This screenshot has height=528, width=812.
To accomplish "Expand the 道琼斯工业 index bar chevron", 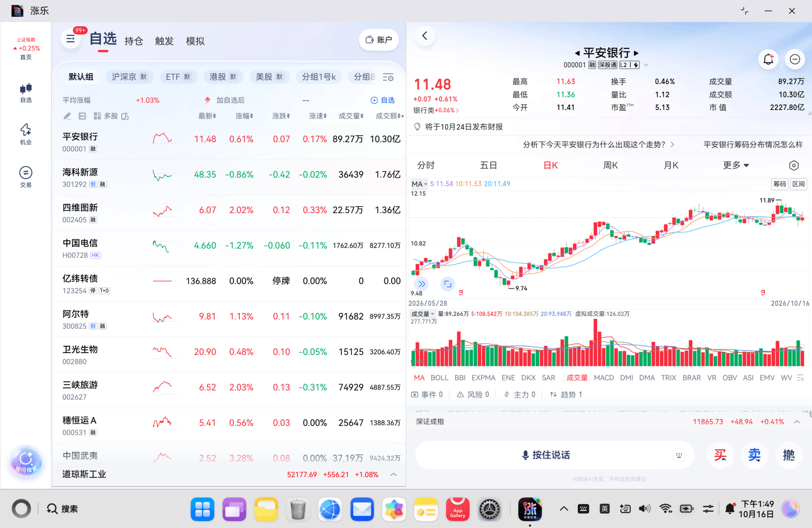I will coord(393,474).
